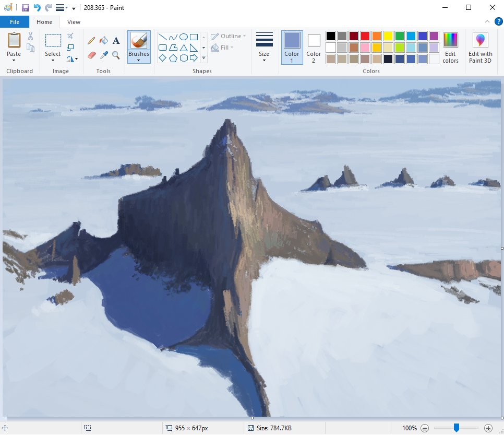Click the bottom canvas resize handle
Screen dimensions: 504x435
(252, 418)
